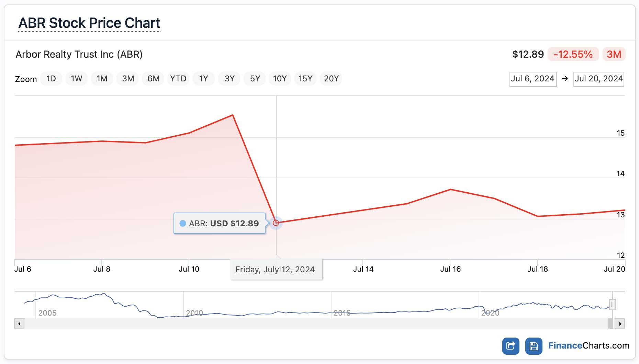This screenshot has height=364, width=639.
Task: Select the 10Y zoom range
Action: 280,79
